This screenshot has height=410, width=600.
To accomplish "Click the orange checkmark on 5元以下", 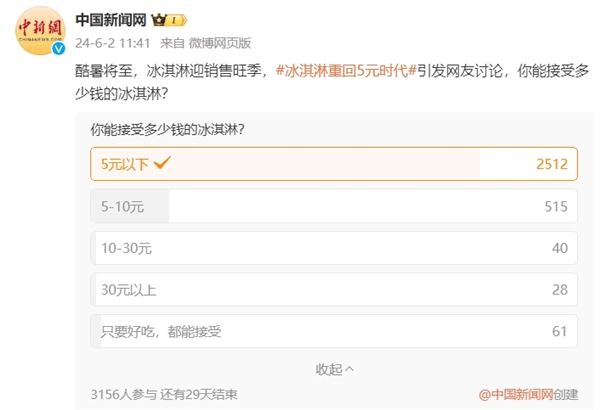I will (x=162, y=163).
